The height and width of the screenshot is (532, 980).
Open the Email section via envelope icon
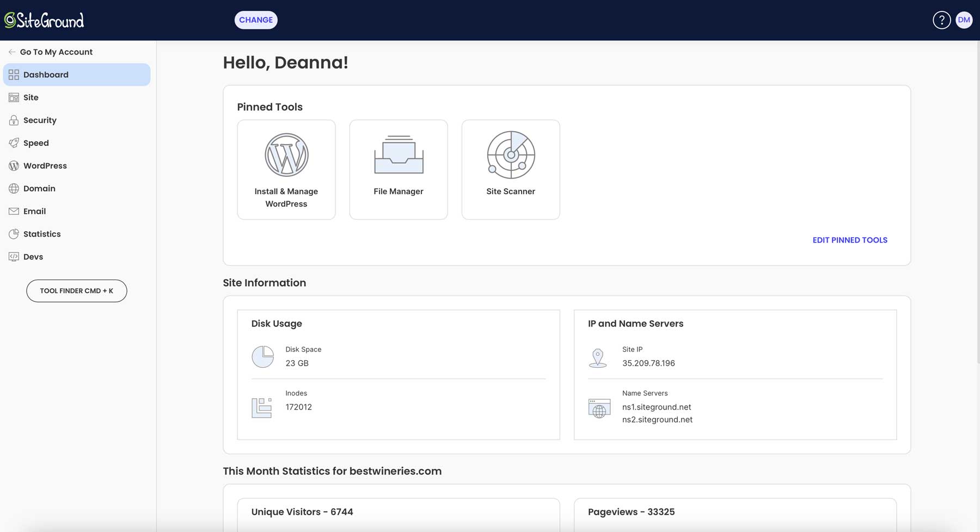[14, 211]
